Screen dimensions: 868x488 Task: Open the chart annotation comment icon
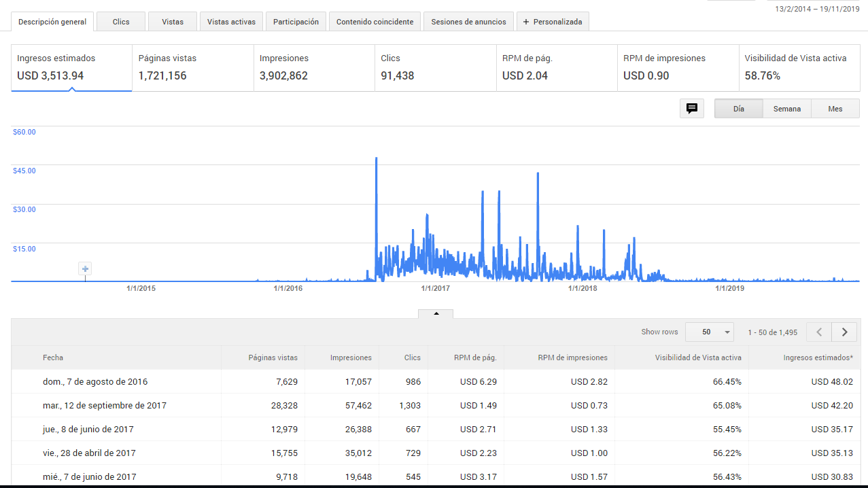[x=692, y=109]
